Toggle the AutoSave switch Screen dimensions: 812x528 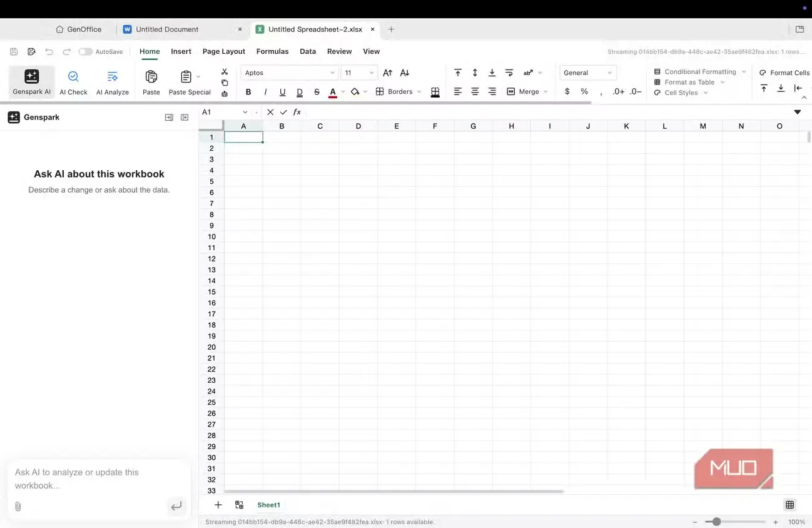(x=85, y=52)
